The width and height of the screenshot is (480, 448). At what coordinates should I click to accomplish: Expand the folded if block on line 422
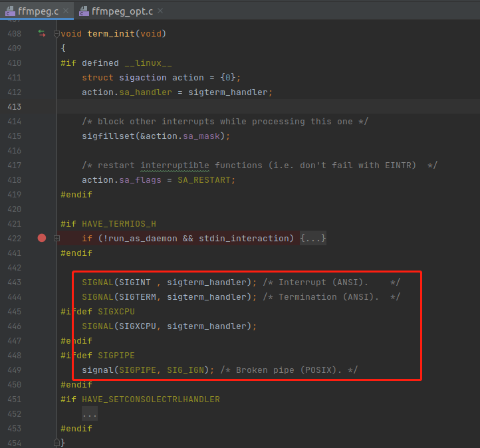pyautogui.click(x=57, y=238)
